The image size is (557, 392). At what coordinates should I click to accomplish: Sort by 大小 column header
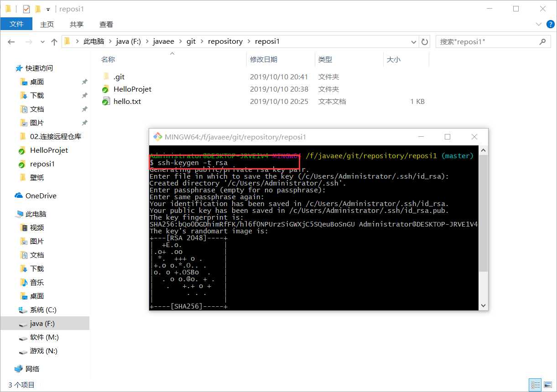point(394,59)
